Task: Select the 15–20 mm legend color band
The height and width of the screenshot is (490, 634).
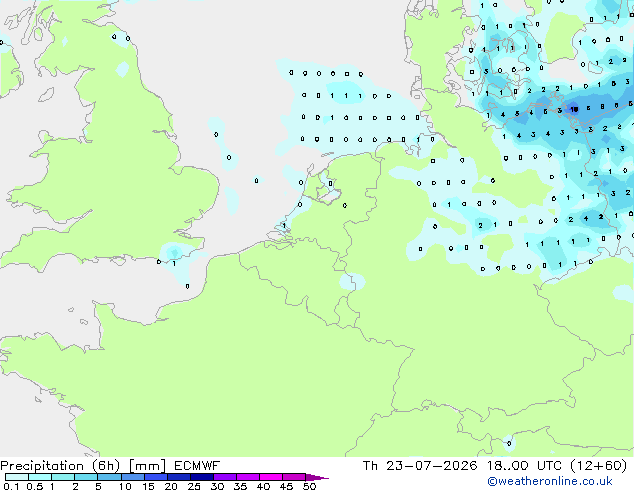Action: [x=155, y=477]
